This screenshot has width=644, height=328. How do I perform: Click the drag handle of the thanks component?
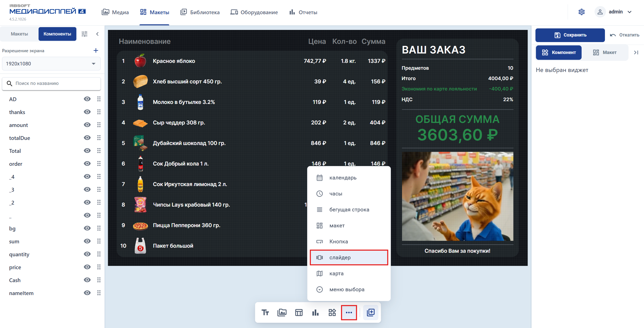click(99, 112)
